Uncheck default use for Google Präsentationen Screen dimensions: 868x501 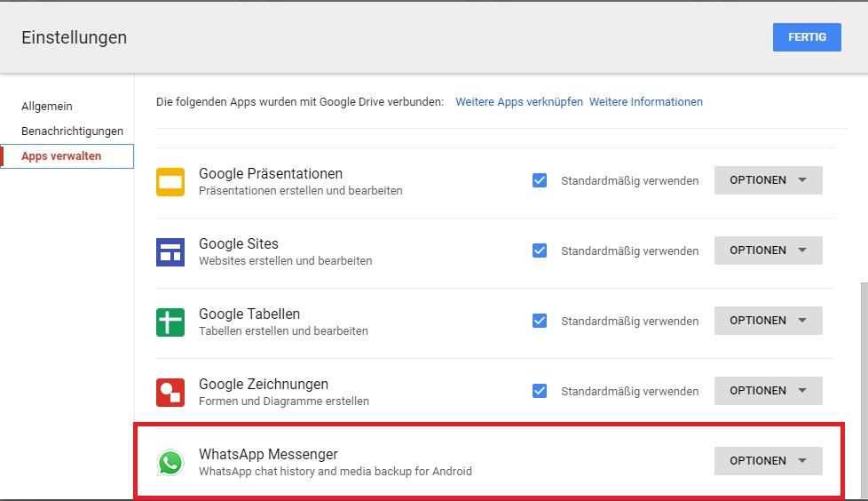(540, 180)
